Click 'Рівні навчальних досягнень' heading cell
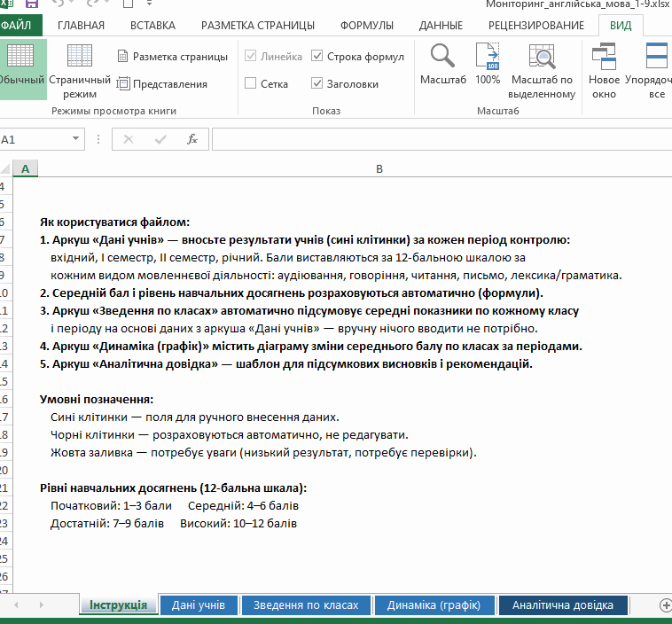The image size is (672, 624). 173,487
